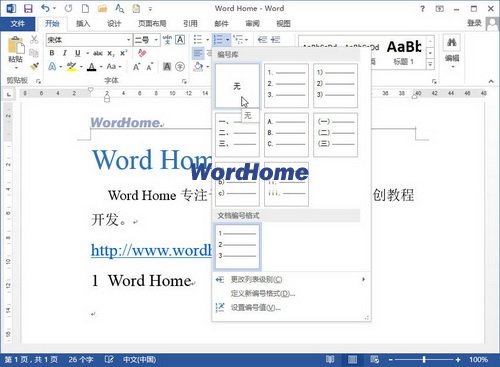Switch to the 插入 (Insert) tab

click(x=83, y=24)
